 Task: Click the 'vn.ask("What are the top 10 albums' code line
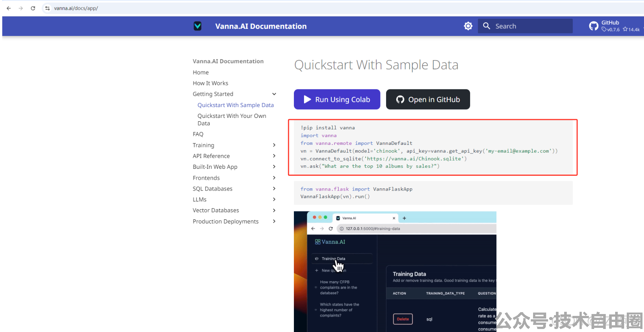(x=370, y=166)
